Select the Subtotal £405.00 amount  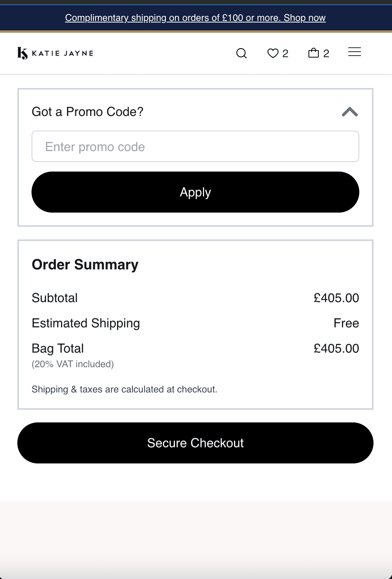pos(336,298)
